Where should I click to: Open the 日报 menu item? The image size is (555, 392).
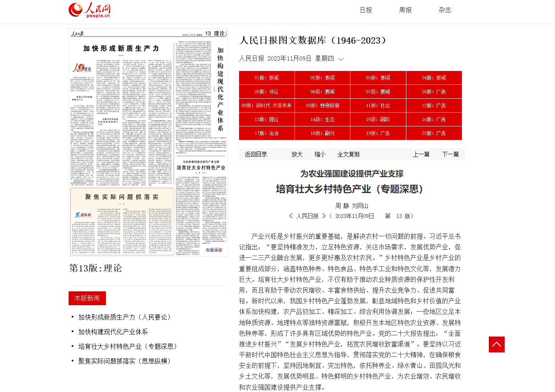click(x=366, y=10)
